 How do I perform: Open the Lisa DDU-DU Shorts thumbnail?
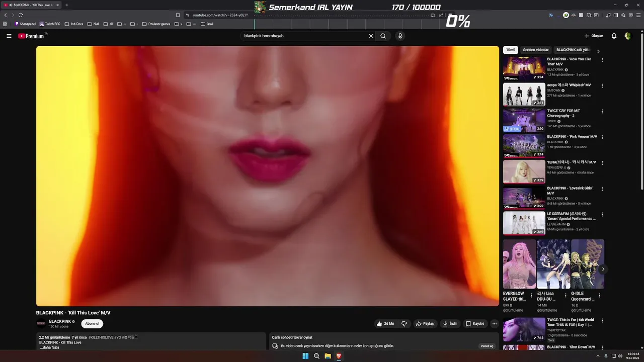coord(553,264)
